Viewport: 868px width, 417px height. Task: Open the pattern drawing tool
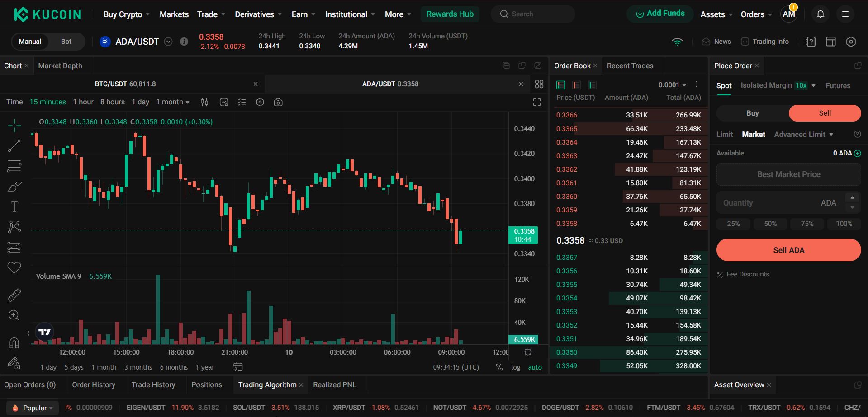[x=14, y=227]
